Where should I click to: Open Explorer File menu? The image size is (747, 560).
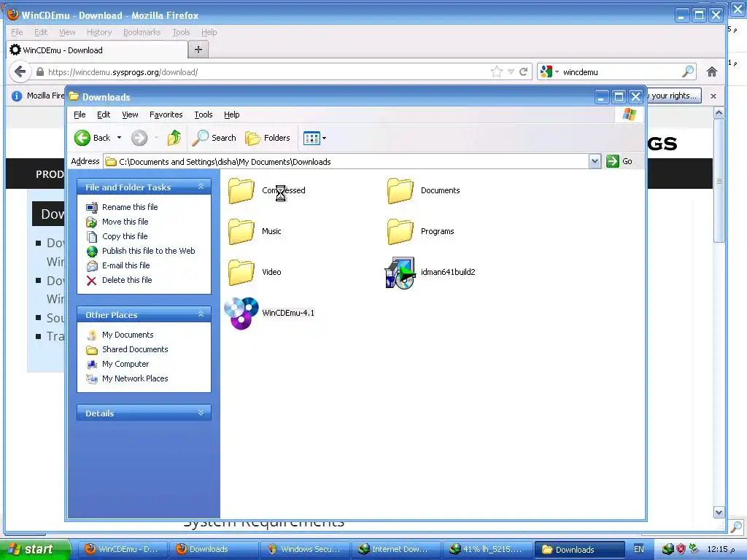80,114
